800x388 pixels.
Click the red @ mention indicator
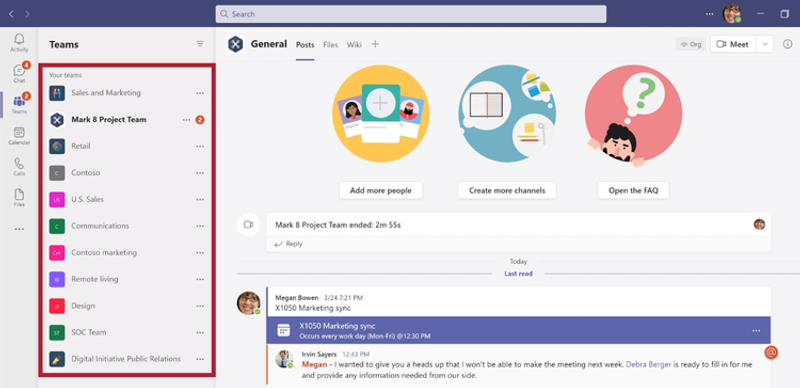tap(771, 352)
